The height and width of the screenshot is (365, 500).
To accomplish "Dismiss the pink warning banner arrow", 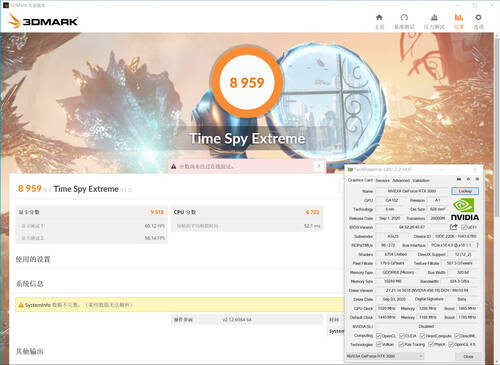I will pos(319,166).
